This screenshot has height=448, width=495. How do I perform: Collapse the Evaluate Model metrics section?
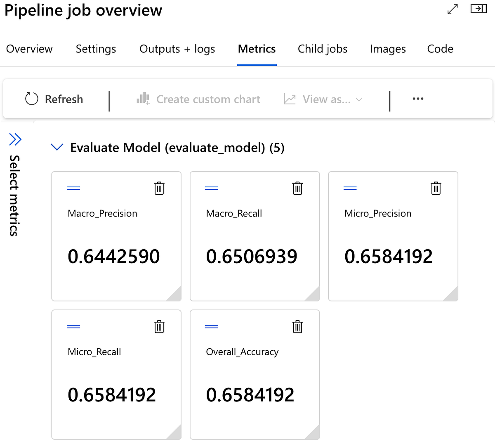tap(57, 147)
